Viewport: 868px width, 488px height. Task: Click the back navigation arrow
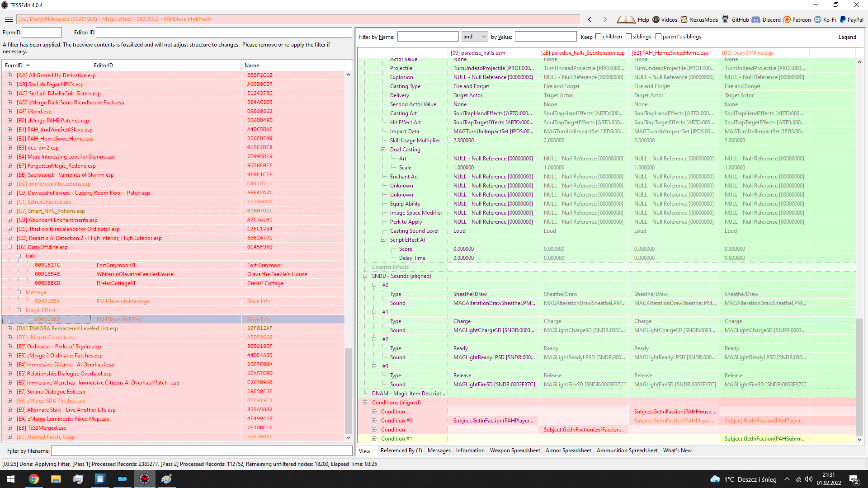[590, 19]
